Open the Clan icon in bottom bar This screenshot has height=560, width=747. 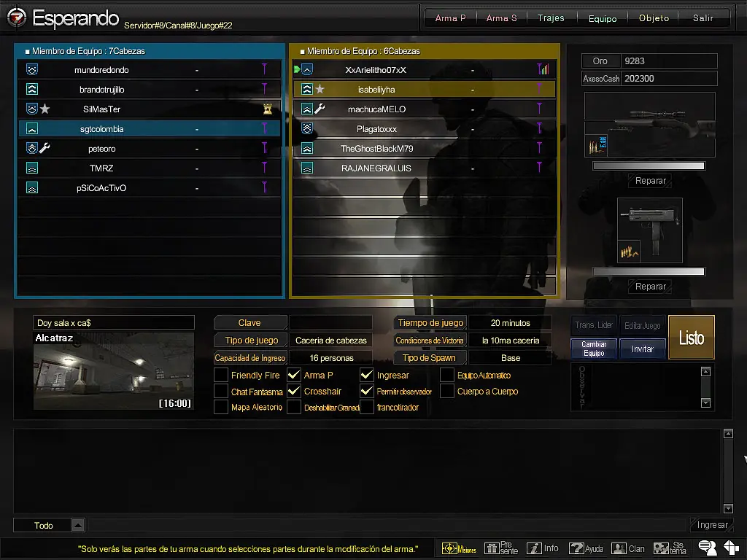[627, 548]
